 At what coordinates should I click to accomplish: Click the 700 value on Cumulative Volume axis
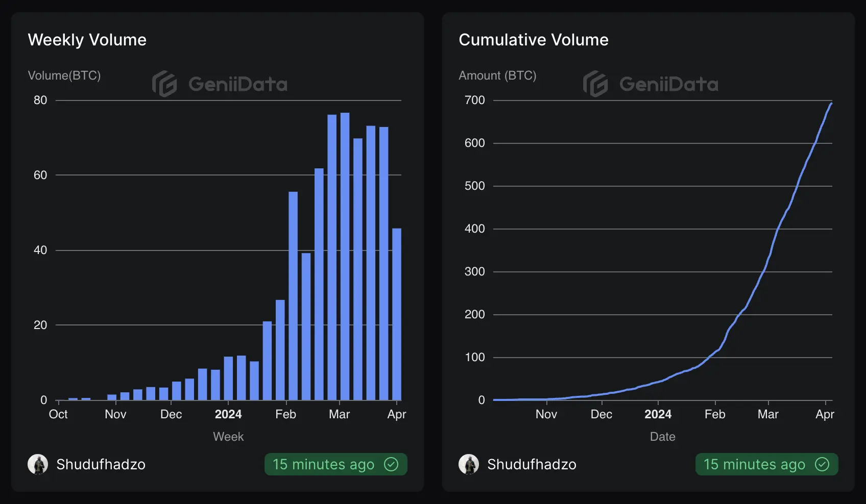[x=475, y=100]
